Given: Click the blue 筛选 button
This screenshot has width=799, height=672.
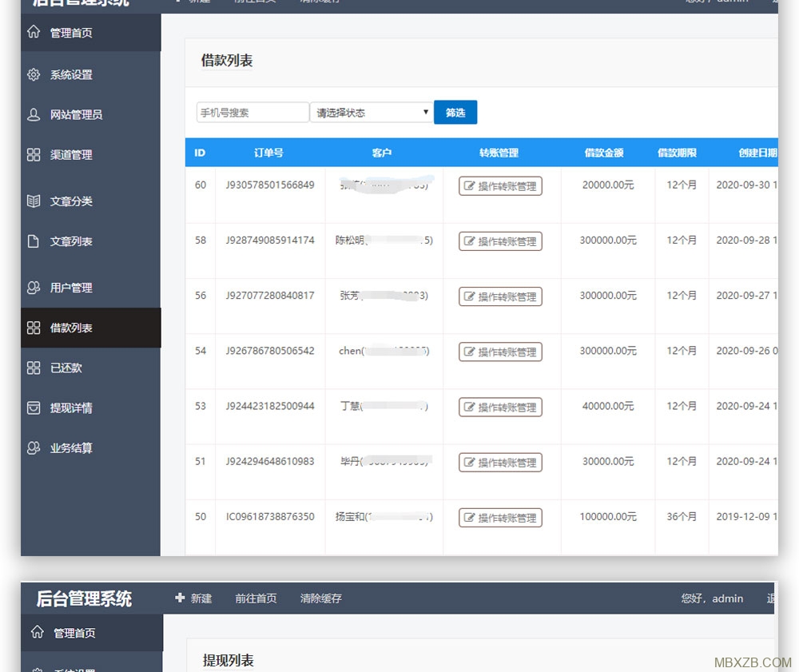Looking at the screenshot, I should tap(455, 112).
